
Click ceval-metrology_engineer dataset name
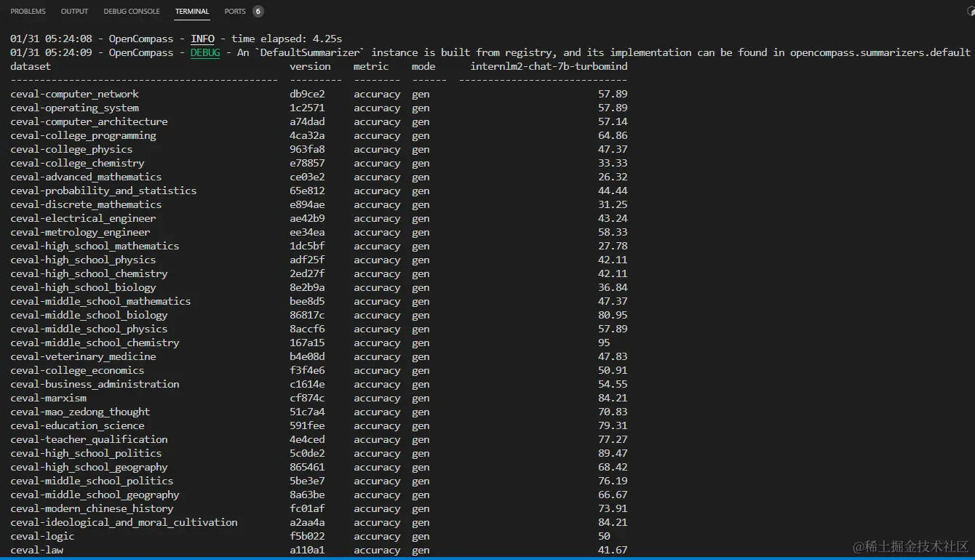tap(80, 232)
